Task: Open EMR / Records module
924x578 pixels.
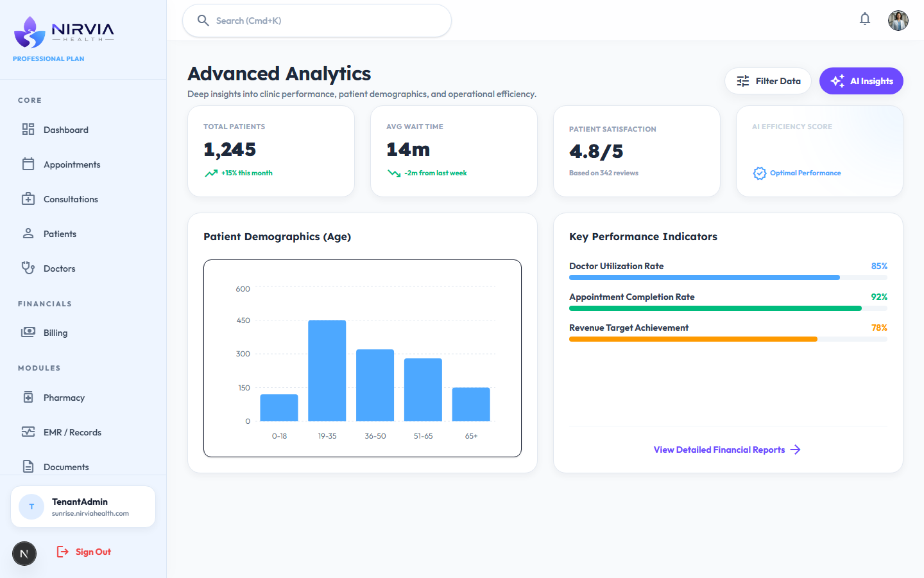Action: (x=83, y=432)
